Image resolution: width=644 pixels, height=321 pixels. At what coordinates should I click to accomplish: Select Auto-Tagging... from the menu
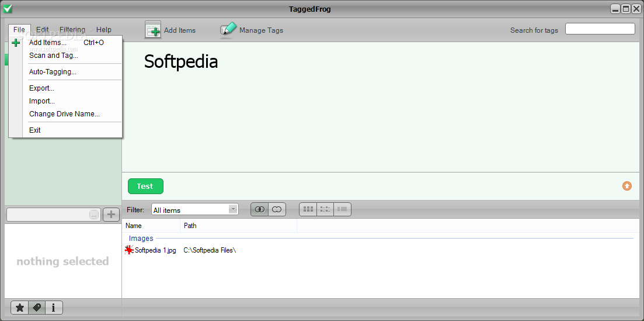pos(66,72)
